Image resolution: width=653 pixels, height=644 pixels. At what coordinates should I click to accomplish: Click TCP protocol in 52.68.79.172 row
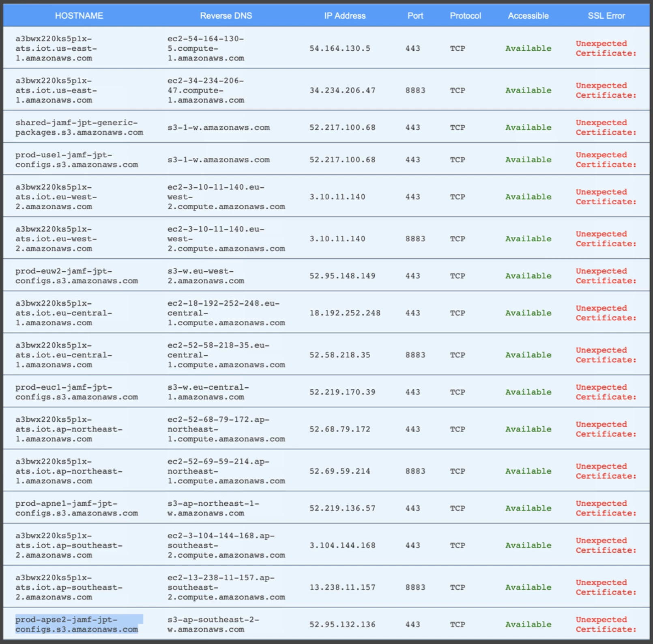click(458, 429)
